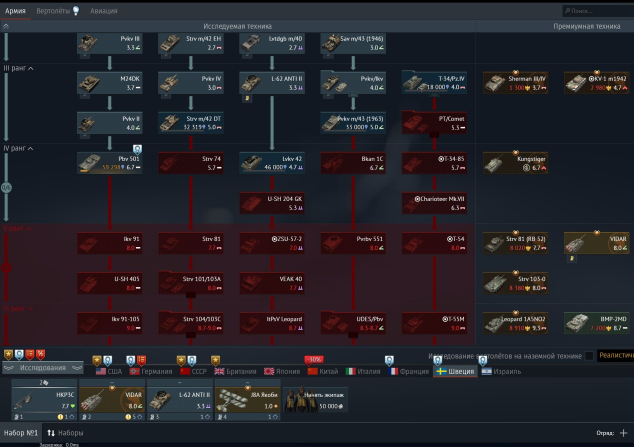This screenshot has width=634, height=447.
Task: Select the Pvkv III tank icon
Action: click(x=114, y=43)
